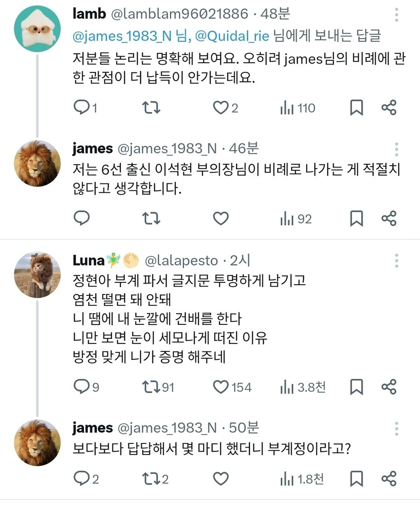Bookmark lamb's reply
Image resolution: width=420 pixels, height=505 pixels.
[357, 108]
